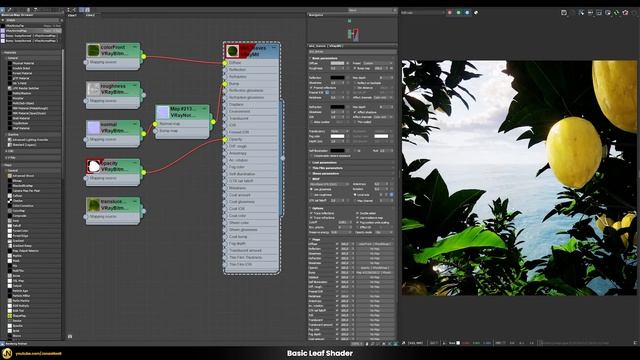Save the rendered image from the frame buffer
Viewport: 640px width, 360px height.
click(564, 13)
